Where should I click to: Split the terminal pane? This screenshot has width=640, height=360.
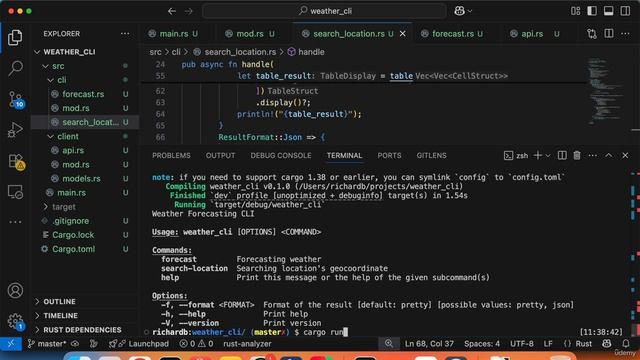[x=562, y=156]
